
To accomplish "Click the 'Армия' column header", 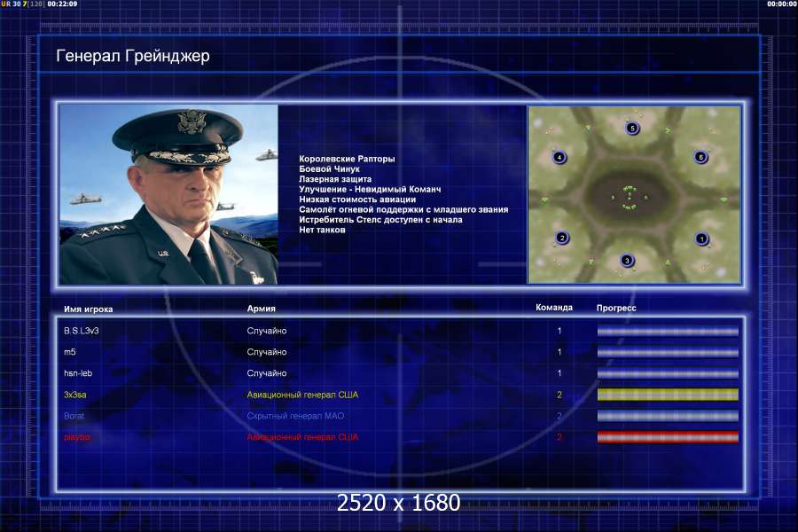I will tap(261, 309).
